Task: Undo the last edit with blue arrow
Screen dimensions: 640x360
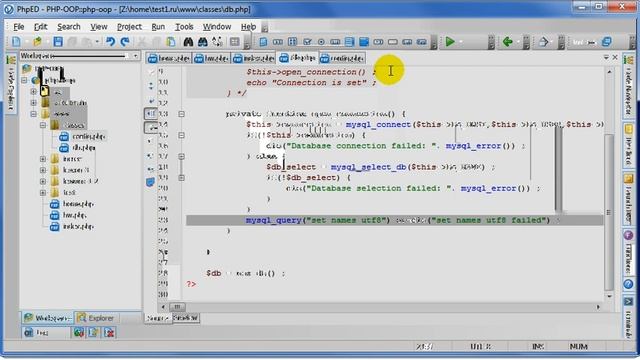Action: coord(110,42)
